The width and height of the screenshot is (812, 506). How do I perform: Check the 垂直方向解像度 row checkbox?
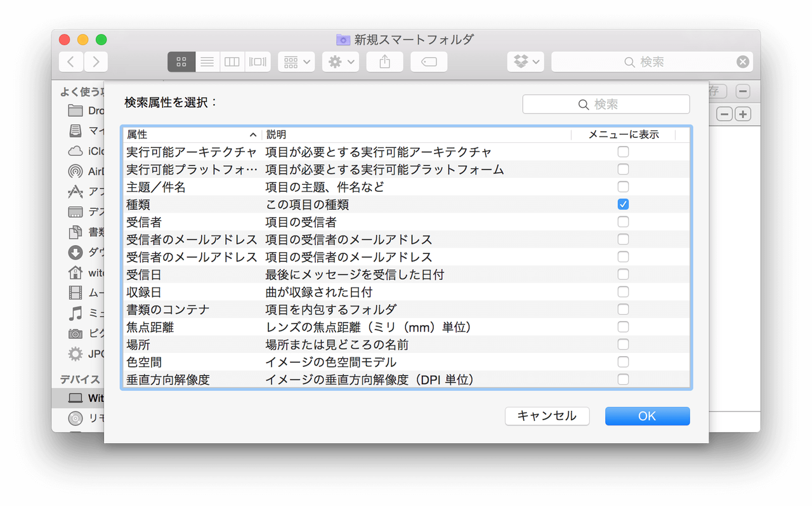point(623,380)
